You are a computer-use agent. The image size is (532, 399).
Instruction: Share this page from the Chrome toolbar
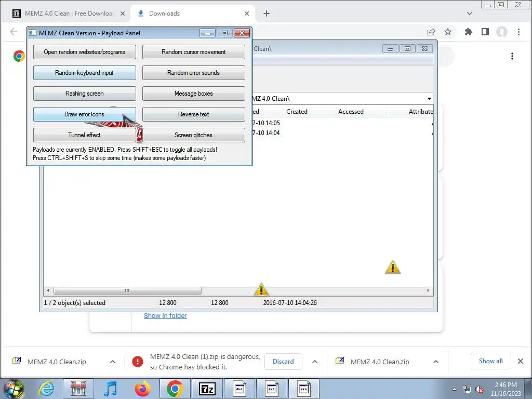click(x=431, y=32)
